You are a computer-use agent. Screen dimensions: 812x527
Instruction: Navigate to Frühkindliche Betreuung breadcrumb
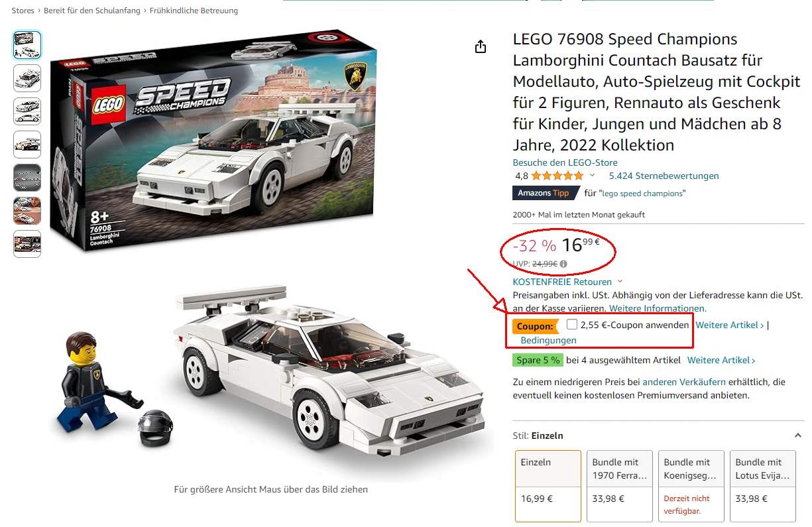pos(193,11)
